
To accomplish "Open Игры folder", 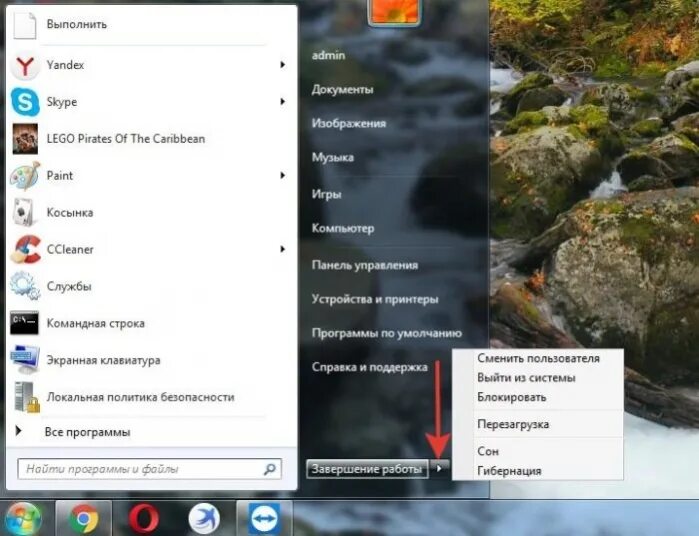I will [327, 194].
